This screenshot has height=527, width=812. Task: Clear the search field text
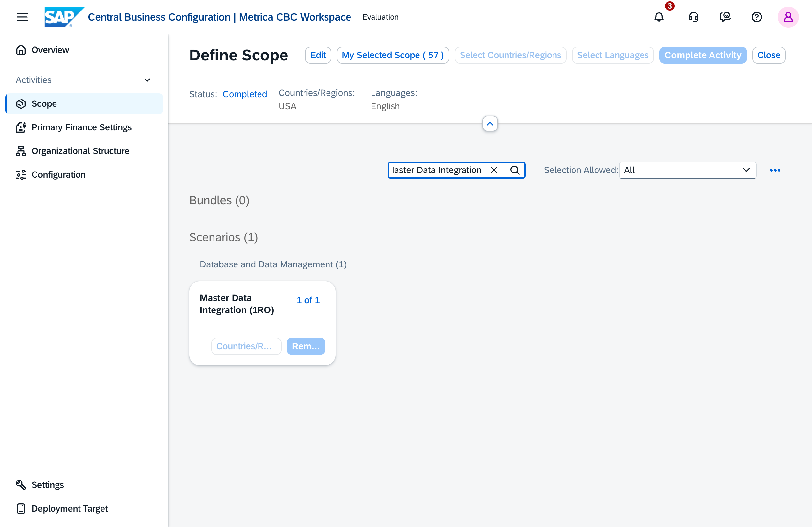(494, 170)
